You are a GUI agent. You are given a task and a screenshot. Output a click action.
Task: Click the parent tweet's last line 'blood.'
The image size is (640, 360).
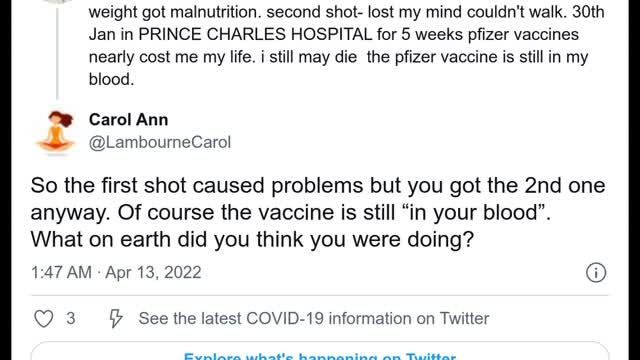coord(111,79)
